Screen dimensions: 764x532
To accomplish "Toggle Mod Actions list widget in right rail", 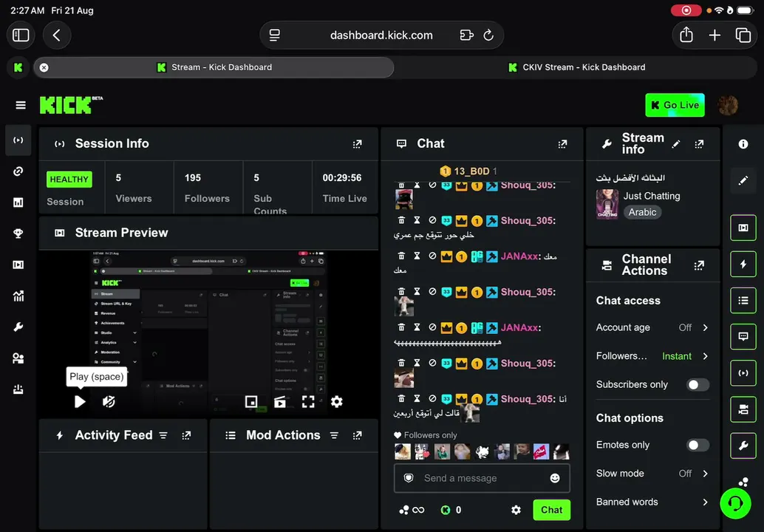I will 743,300.
